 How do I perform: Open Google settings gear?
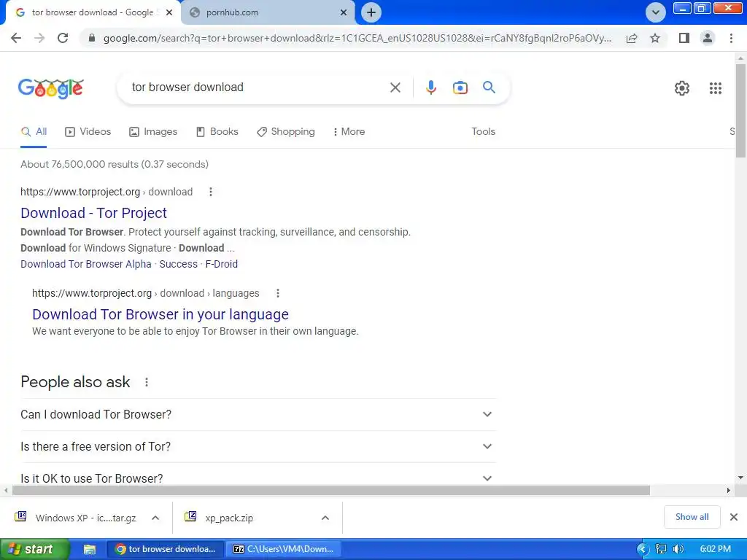[x=682, y=88]
